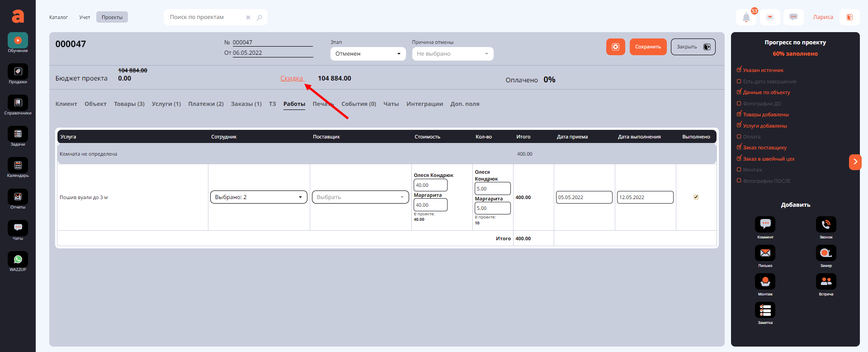Open the Обучение section in sidebar
This screenshot has height=352, width=868.
[x=18, y=41]
